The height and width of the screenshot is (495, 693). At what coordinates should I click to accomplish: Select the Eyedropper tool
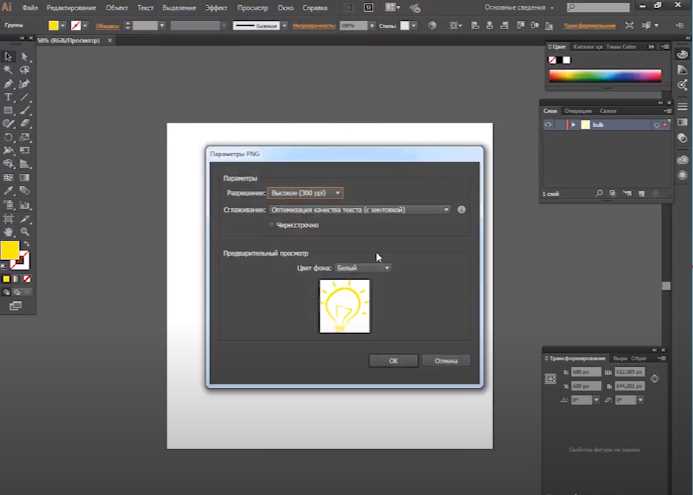8,191
